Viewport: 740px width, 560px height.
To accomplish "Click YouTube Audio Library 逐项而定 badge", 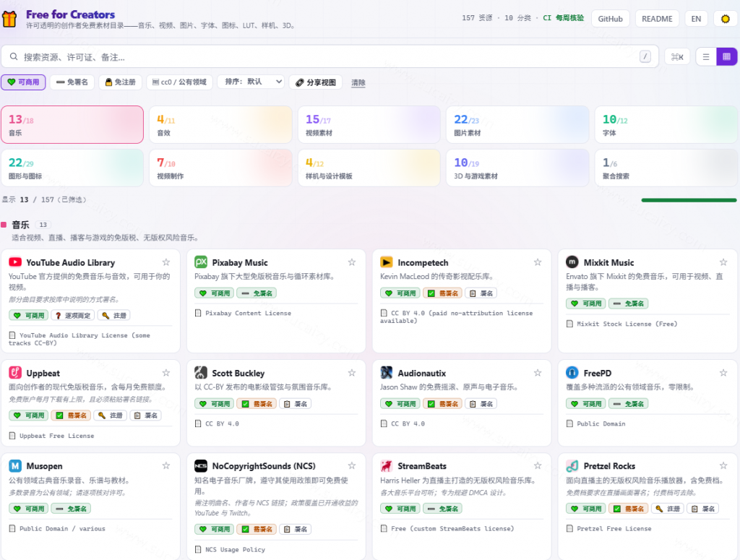I will (73, 315).
